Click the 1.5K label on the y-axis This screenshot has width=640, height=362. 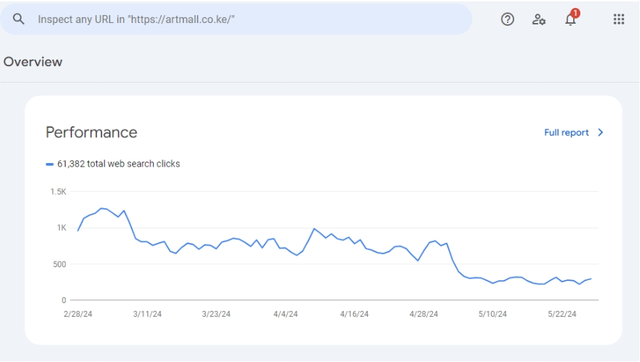[x=58, y=191]
